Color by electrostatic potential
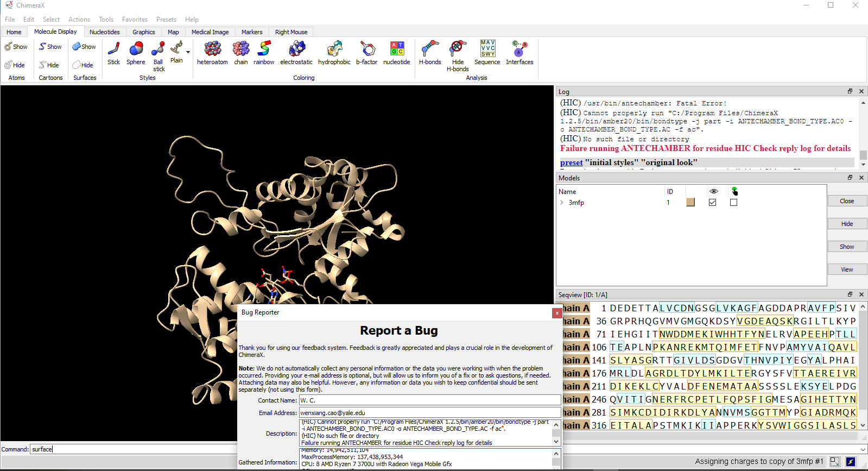This screenshot has height=471, width=868. tap(296, 52)
